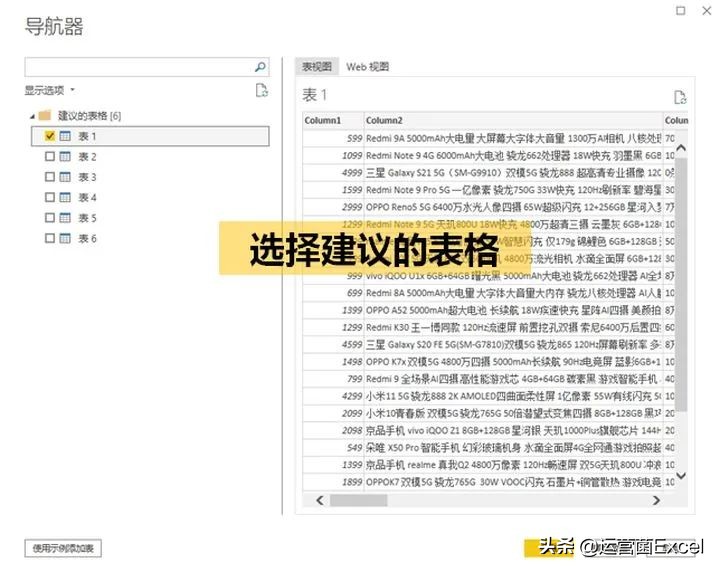Image resolution: width=720 pixels, height=572 pixels.
Task: Click the 朵唯 X50 Pro row text
Action: (x=513, y=448)
